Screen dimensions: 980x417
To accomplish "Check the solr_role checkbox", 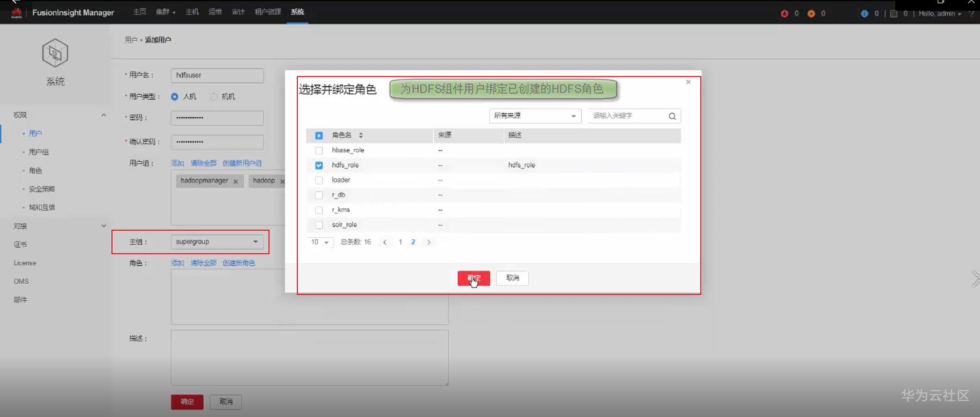I will 319,225.
